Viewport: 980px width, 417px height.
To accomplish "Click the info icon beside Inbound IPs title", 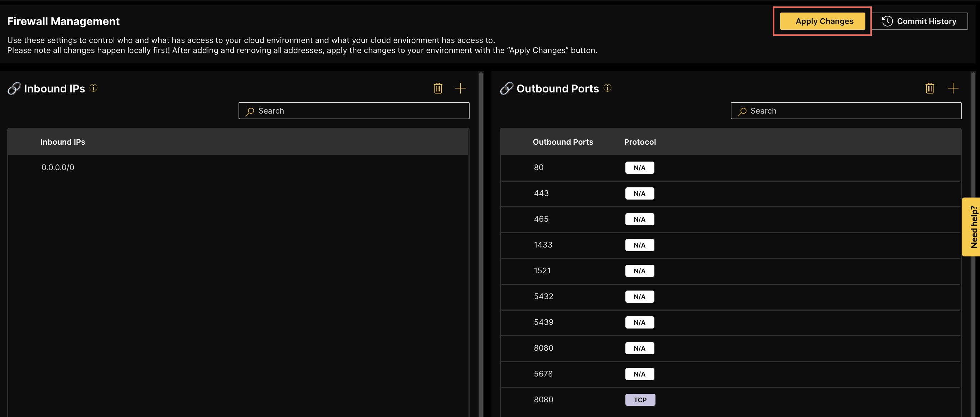I will tap(93, 88).
